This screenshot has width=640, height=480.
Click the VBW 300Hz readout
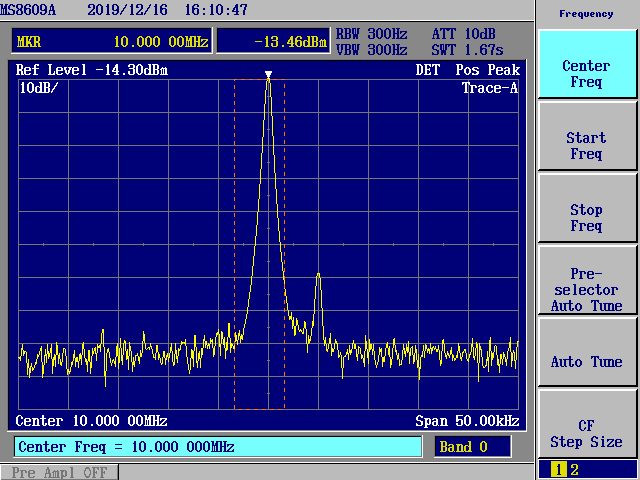coord(371,50)
